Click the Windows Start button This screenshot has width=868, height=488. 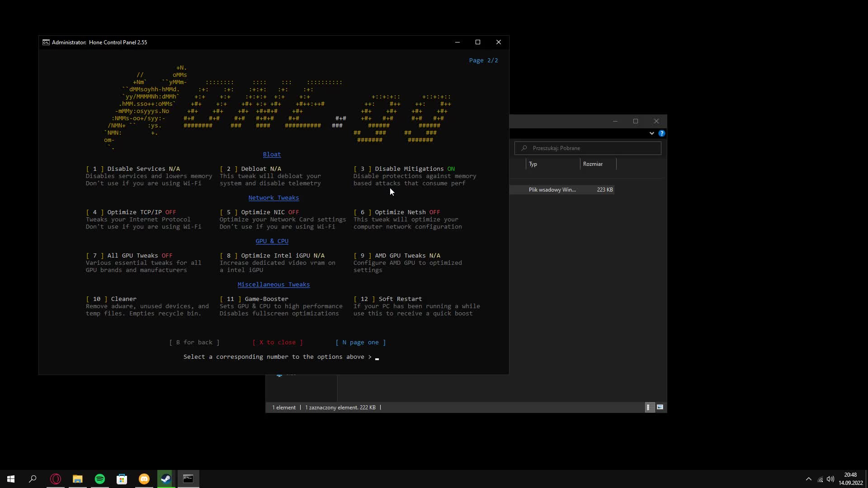tap(11, 479)
